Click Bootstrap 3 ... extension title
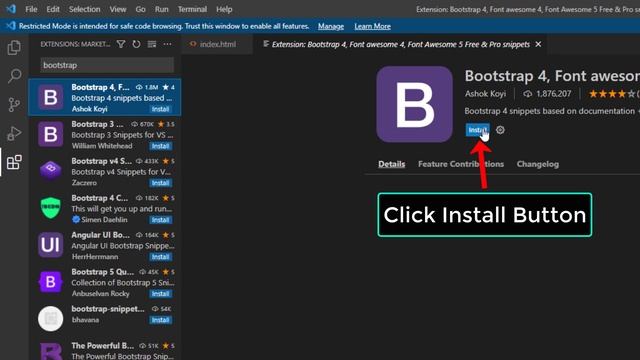Image resolution: width=640 pixels, height=360 pixels. [x=97, y=124]
